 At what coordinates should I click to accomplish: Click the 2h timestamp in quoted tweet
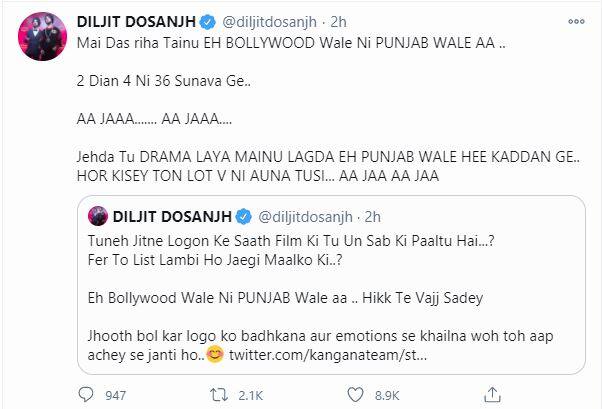372,217
